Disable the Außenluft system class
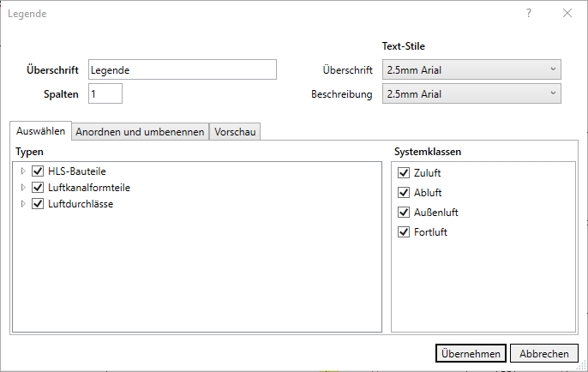 click(x=404, y=213)
